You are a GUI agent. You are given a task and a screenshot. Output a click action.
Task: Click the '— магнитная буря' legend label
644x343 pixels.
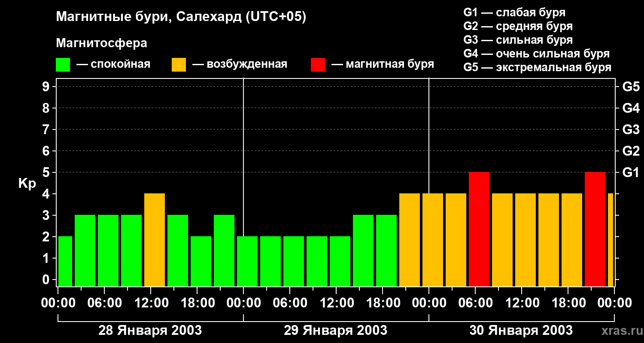pyautogui.click(x=383, y=64)
